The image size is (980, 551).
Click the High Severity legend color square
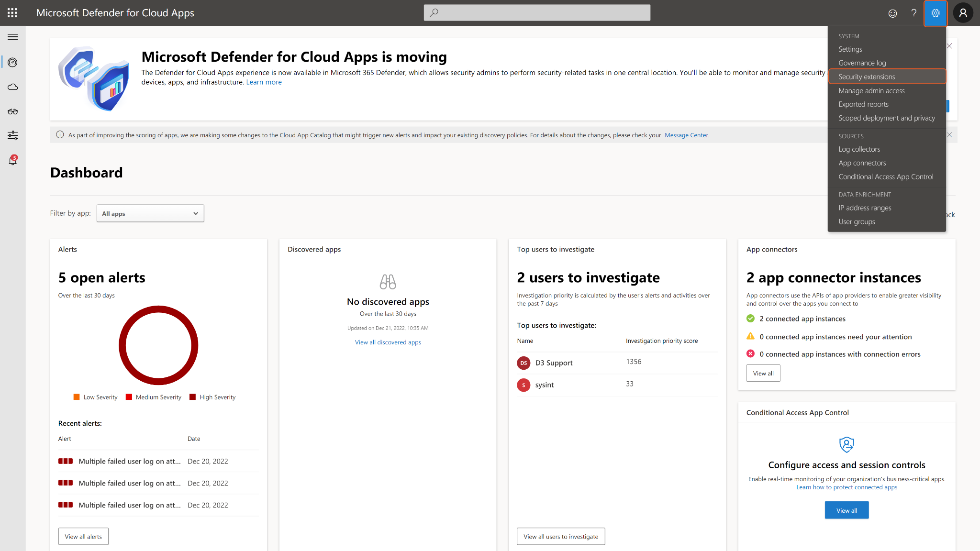tap(193, 397)
